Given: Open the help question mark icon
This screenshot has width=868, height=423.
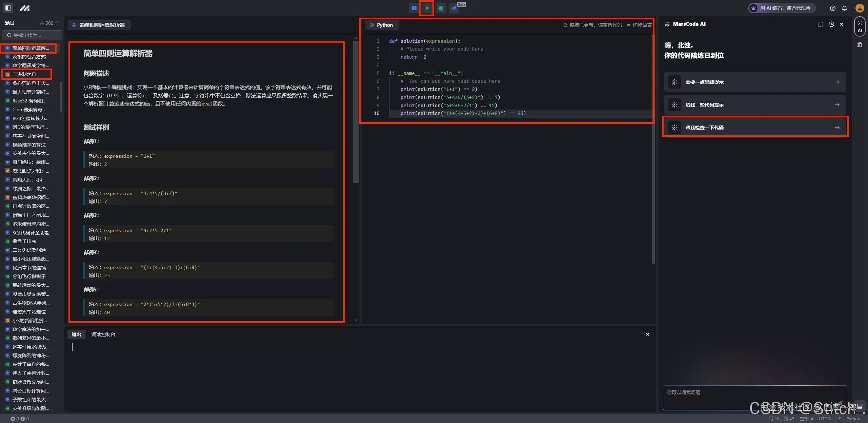Looking at the screenshot, I should (x=832, y=8).
